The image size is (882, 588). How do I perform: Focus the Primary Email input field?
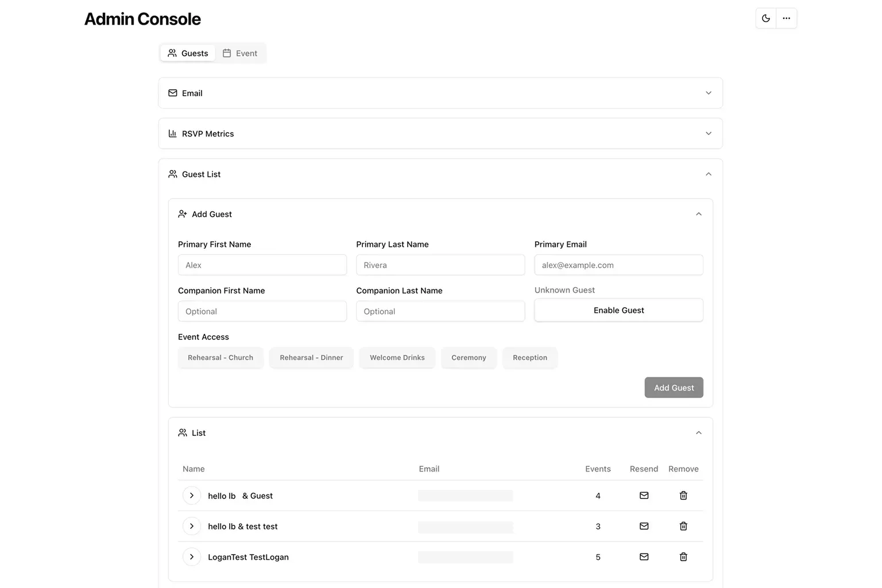[x=618, y=265]
